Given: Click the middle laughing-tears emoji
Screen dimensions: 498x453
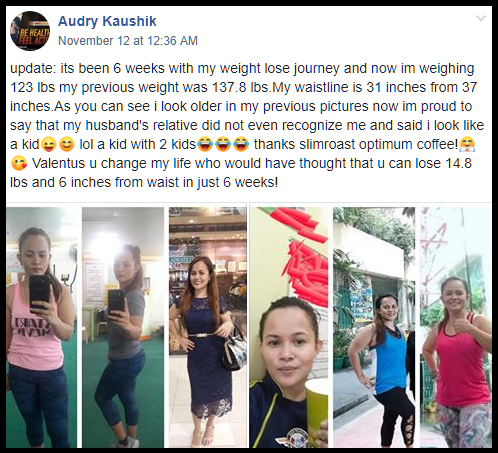Looking at the screenshot, I should tap(223, 145).
